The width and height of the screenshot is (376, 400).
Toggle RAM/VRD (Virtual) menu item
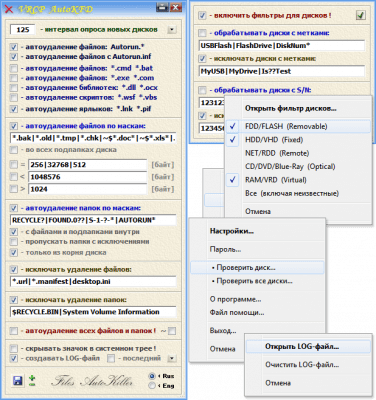pyautogui.click(x=298, y=180)
